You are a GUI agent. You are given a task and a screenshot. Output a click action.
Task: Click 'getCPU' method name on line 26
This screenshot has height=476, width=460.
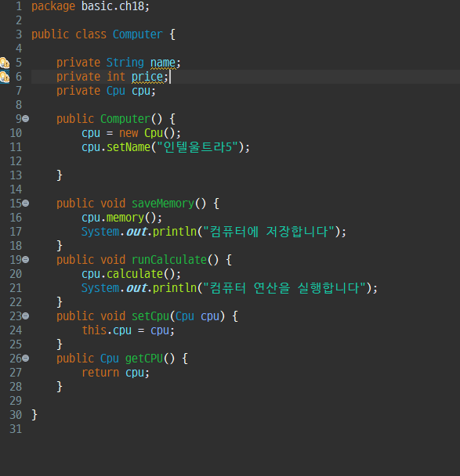tap(144, 359)
